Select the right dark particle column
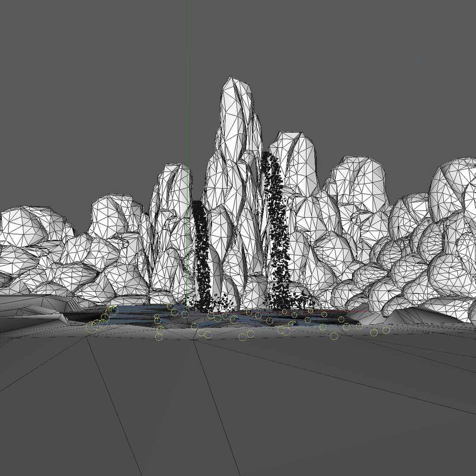Image resolution: width=476 pixels, height=476 pixels. [x=278, y=231]
